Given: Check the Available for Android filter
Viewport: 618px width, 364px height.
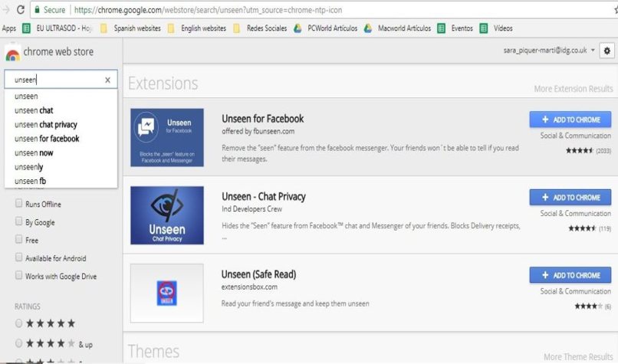Looking at the screenshot, I should click(19, 258).
